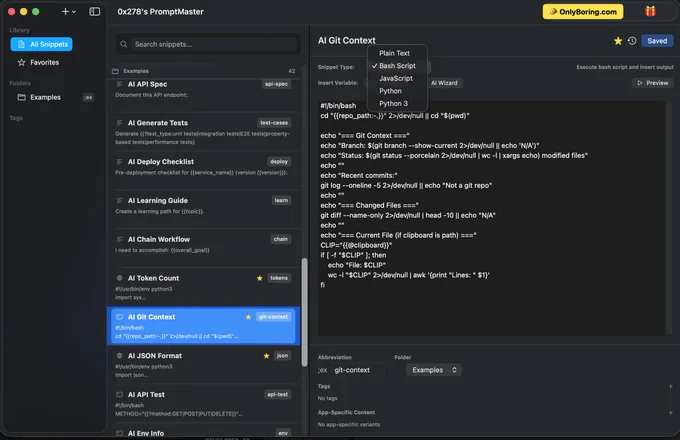Click the learn tag badge
This screenshot has width=680, height=440.
tap(281, 200)
